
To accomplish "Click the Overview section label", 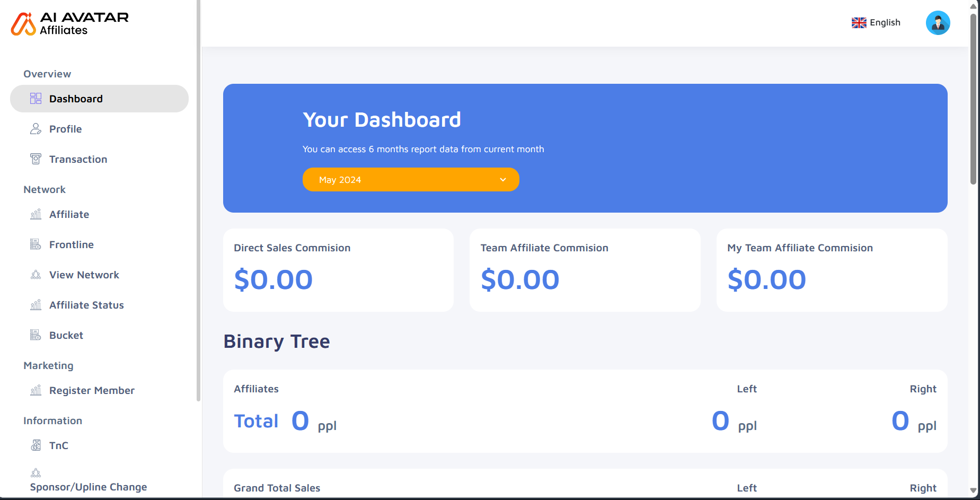I will tap(47, 74).
